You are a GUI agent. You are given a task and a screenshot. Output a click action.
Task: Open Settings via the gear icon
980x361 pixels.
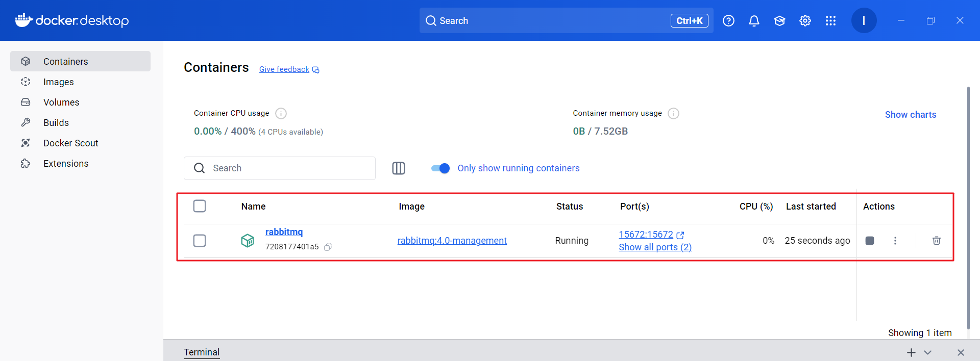tap(805, 20)
